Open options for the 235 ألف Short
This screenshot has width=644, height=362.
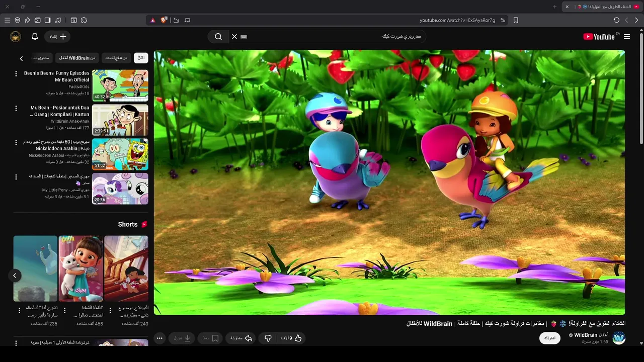coord(20,311)
